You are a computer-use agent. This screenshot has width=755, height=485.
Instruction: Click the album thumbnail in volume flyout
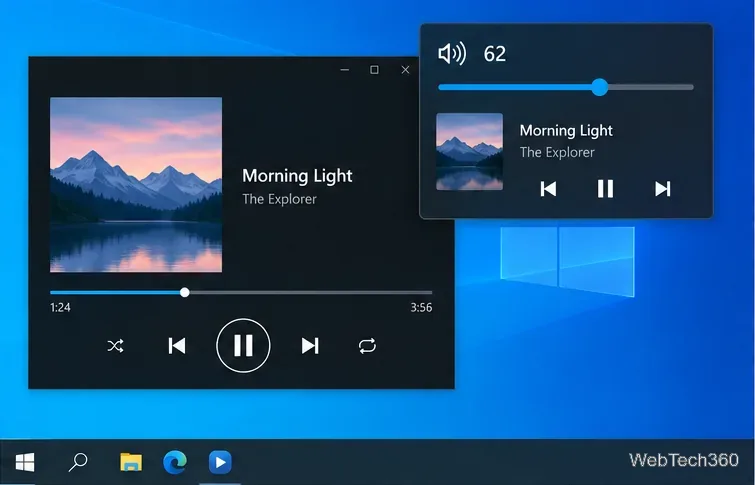coord(469,152)
